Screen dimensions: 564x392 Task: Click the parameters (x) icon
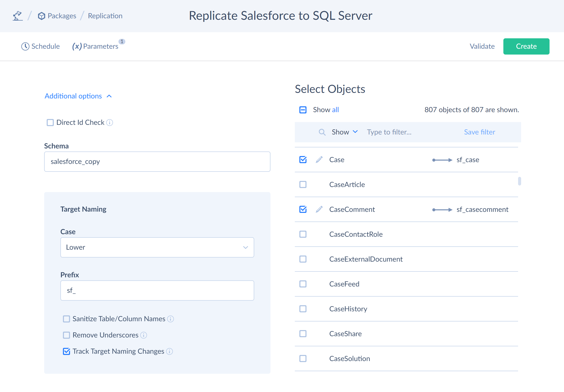(75, 46)
